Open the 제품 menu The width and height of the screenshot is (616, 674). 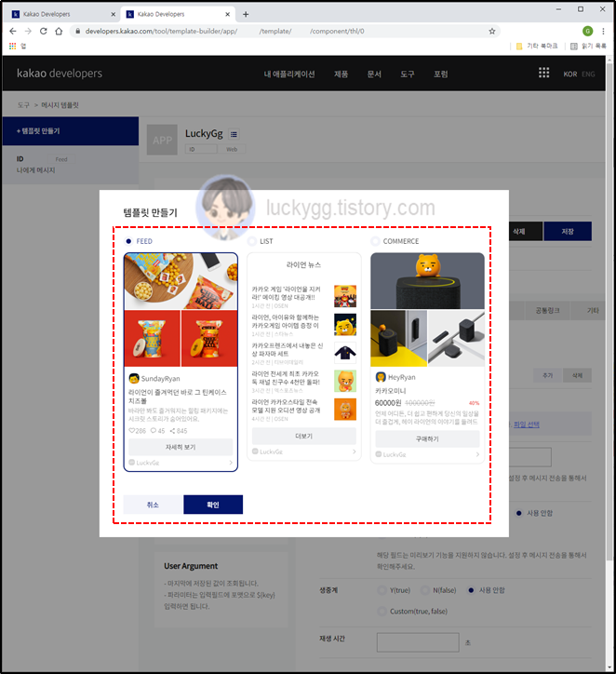pos(341,74)
